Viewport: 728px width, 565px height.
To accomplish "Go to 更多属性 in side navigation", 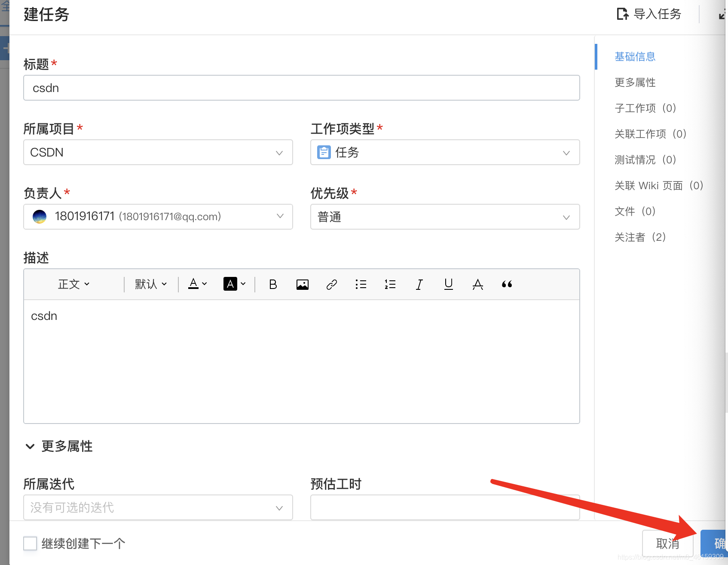I will tap(635, 83).
